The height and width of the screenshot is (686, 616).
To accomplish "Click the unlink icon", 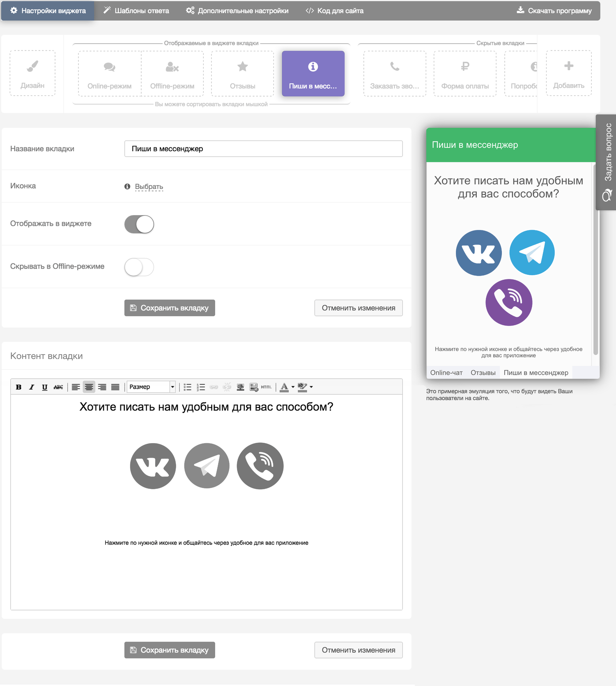I will (x=227, y=387).
